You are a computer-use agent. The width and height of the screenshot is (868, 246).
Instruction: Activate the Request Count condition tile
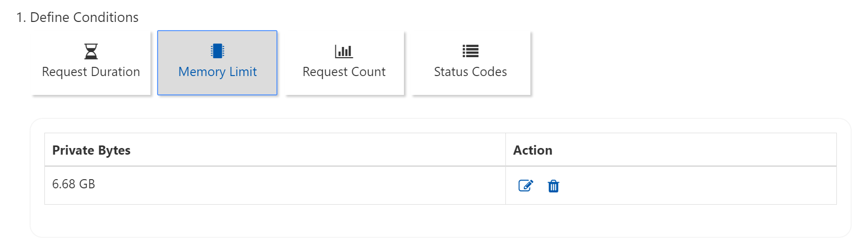tap(344, 63)
